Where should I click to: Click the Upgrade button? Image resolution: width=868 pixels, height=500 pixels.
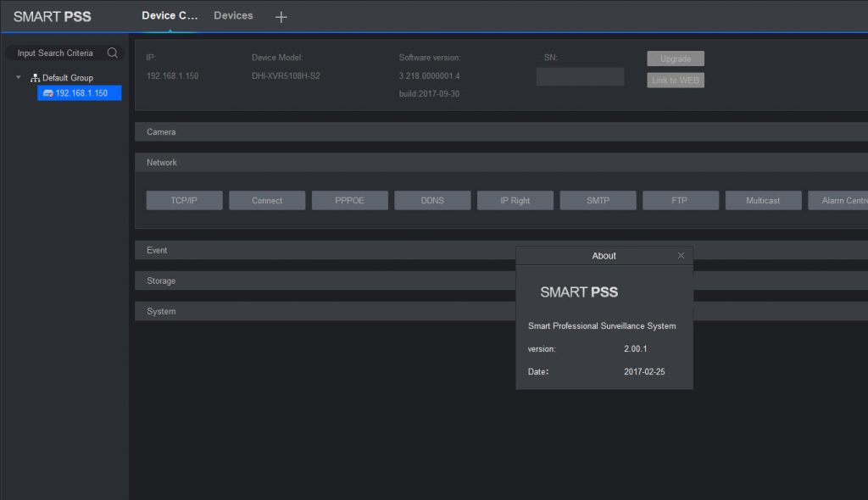coord(676,58)
